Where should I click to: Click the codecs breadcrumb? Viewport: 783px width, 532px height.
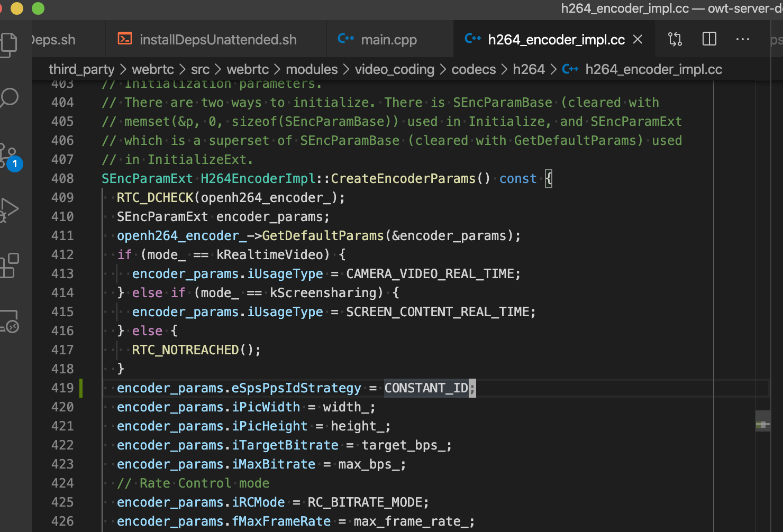(x=474, y=69)
